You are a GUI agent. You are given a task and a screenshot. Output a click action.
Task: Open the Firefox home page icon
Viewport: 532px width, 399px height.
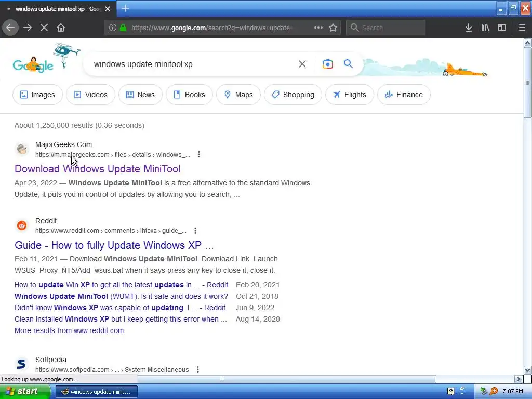click(61, 28)
